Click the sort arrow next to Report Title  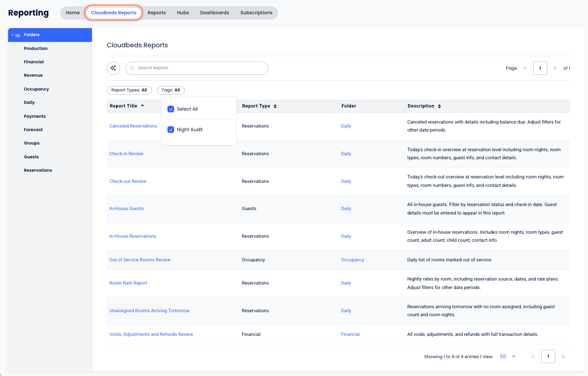[142, 106]
